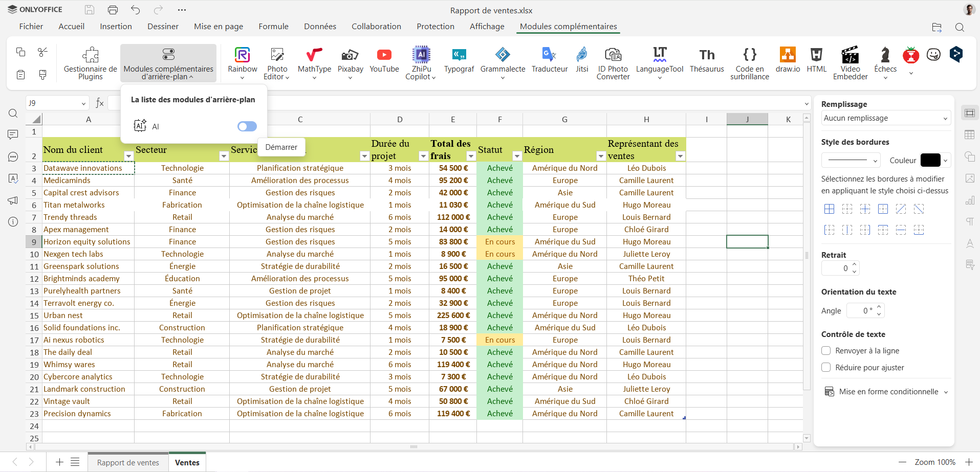
Task: Increase the text angle value
Action: coord(879,307)
